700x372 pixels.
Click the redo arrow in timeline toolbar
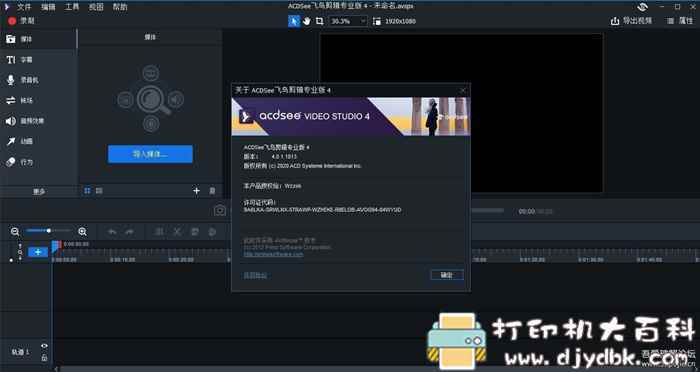pos(129,232)
